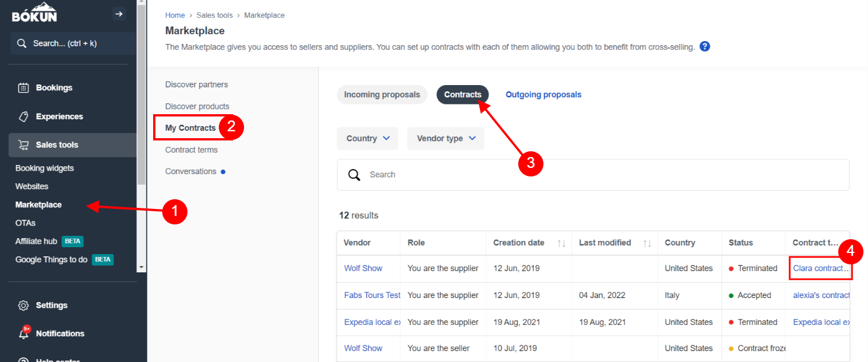The image size is (868, 362).
Task: Click the Bókun logo
Action: click(x=34, y=13)
